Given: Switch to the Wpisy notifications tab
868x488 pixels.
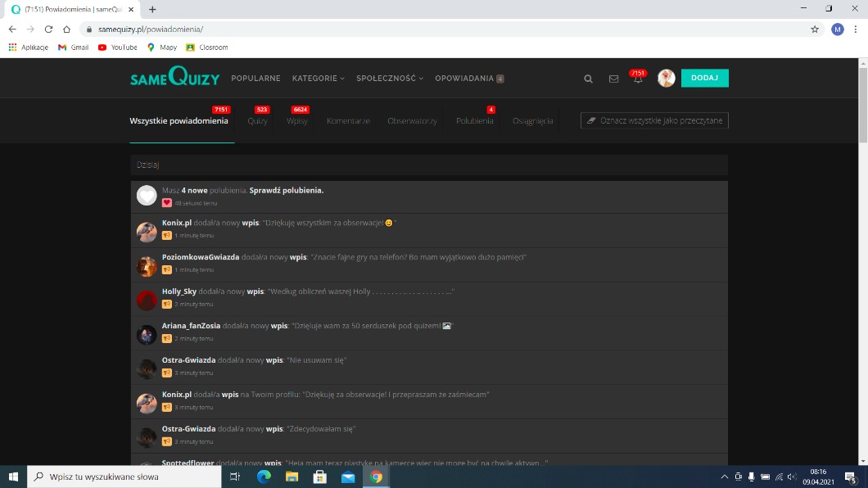Looking at the screenshot, I should coord(296,121).
